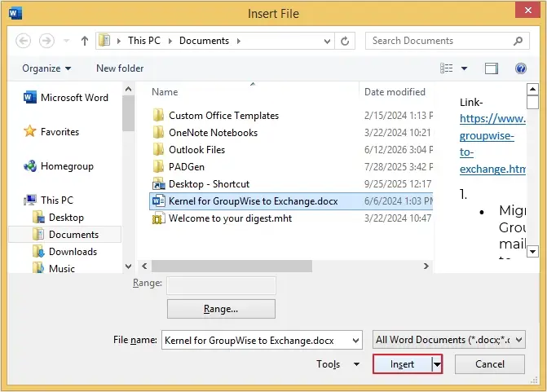This screenshot has height=392, width=547.
Task: Sort by the Name column header
Action: click(165, 92)
